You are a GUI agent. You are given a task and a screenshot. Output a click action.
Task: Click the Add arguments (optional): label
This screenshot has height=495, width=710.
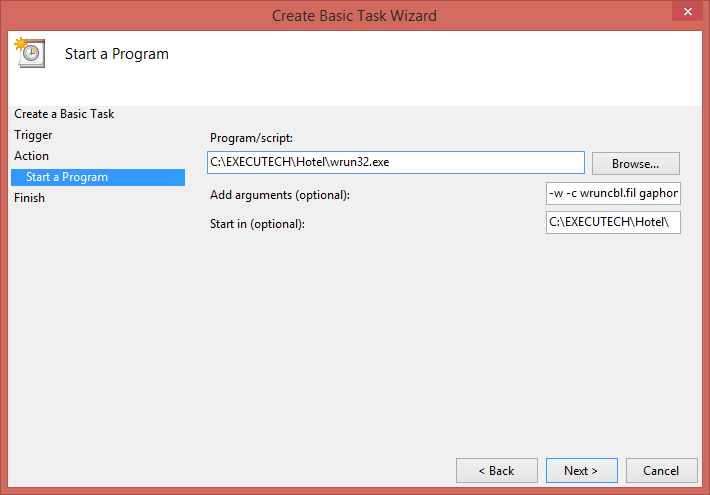280,195
